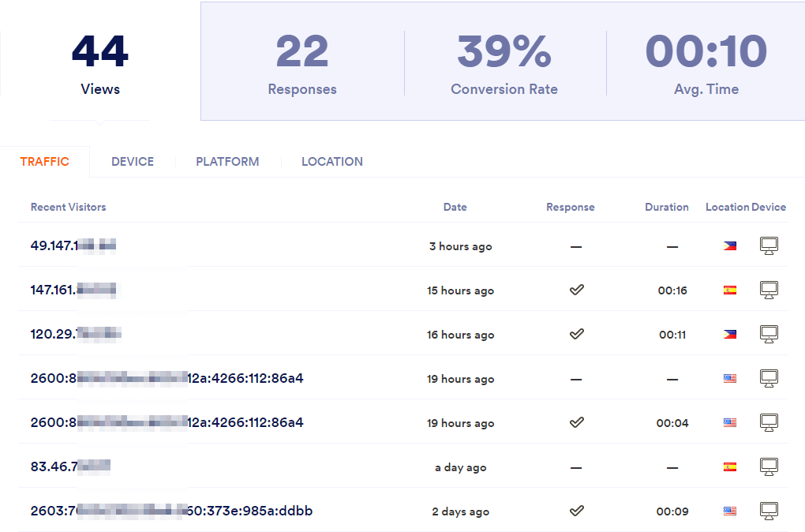Click the checkmark for the 16 hours ago visitor
Screen dimensions: 805x532
[x=576, y=334]
